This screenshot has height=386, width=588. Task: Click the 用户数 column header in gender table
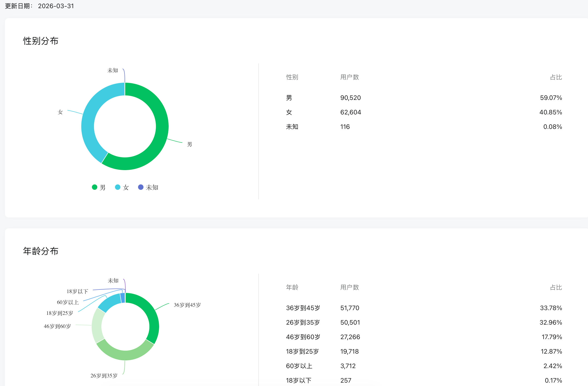[x=349, y=77]
